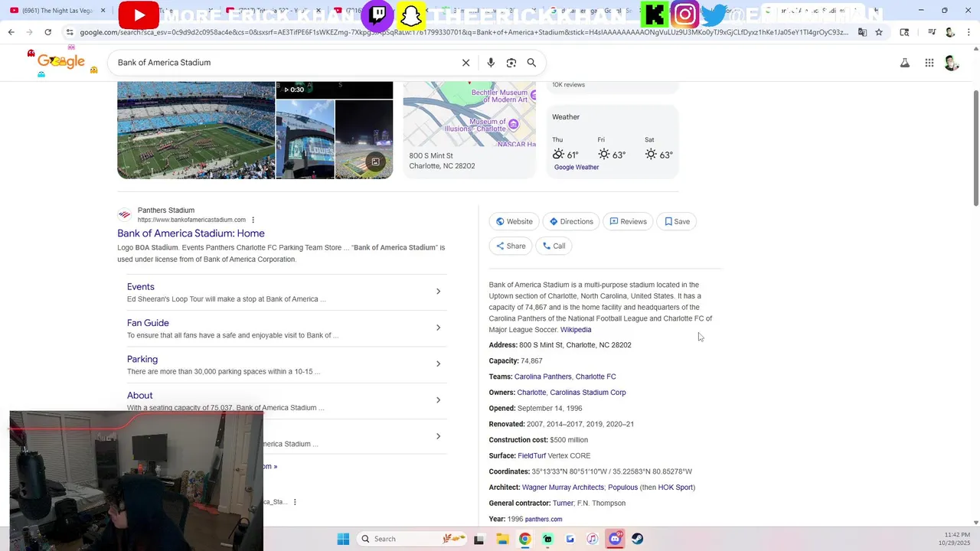Open the Fan Guide sitelink title

(148, 323)
